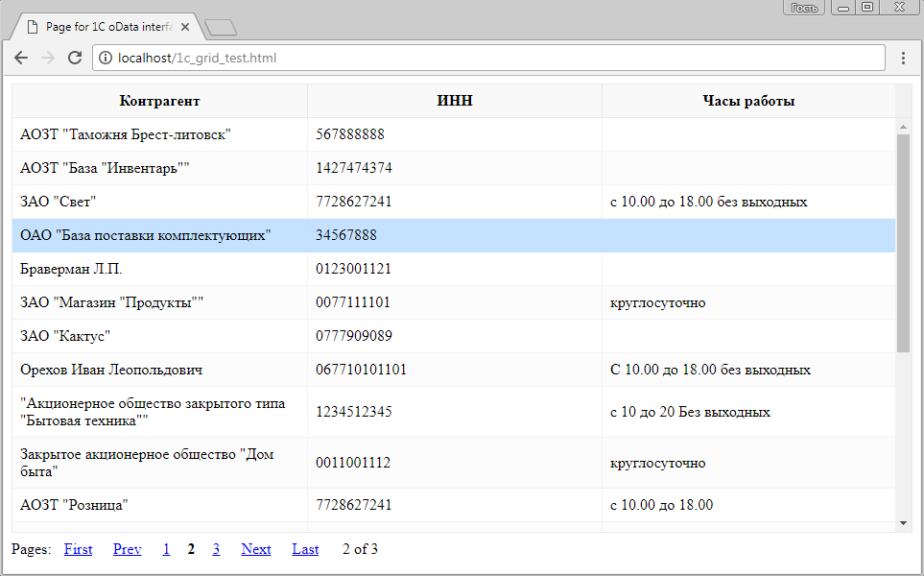This screenshot has width=924, height=576.
Task: Close the 1C oData interface tab
Action: (185, 27)
